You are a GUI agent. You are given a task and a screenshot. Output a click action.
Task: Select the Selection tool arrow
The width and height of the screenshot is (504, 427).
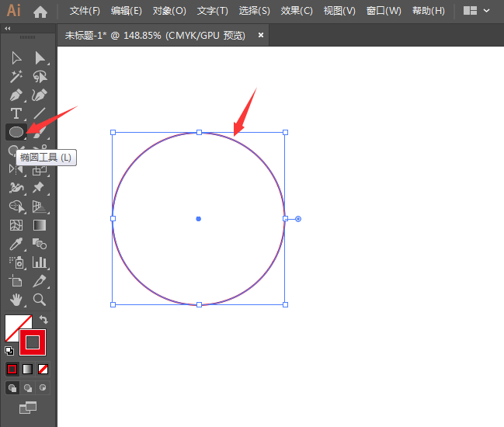click(x=16, y=58)
